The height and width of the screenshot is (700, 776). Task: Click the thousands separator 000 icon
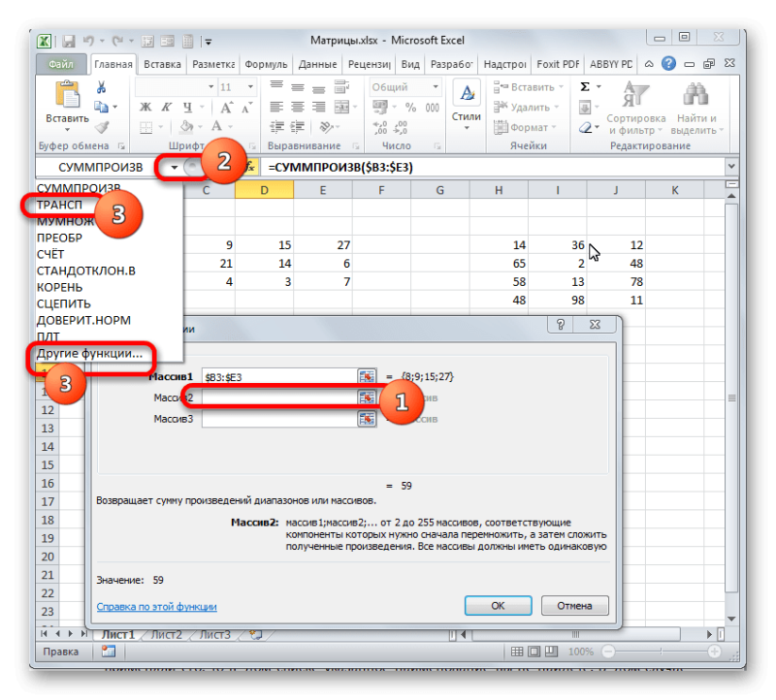pyautogui.click(x=432, y=108)
